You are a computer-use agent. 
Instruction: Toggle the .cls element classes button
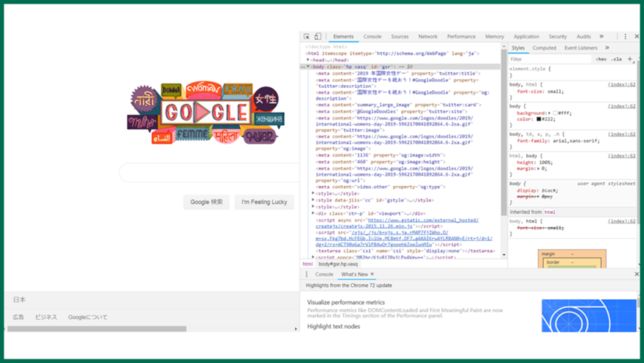[616, 59]
